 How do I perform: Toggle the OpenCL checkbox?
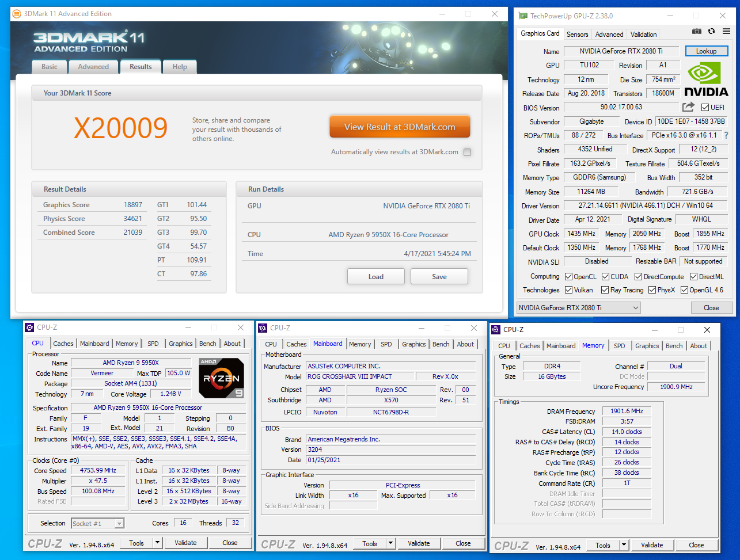tap(568, 277)
